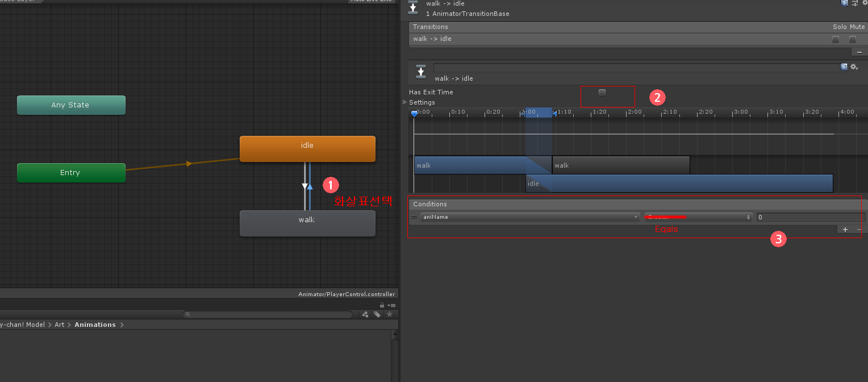Remove condition with minus button in Conditions

click(858, 230)
